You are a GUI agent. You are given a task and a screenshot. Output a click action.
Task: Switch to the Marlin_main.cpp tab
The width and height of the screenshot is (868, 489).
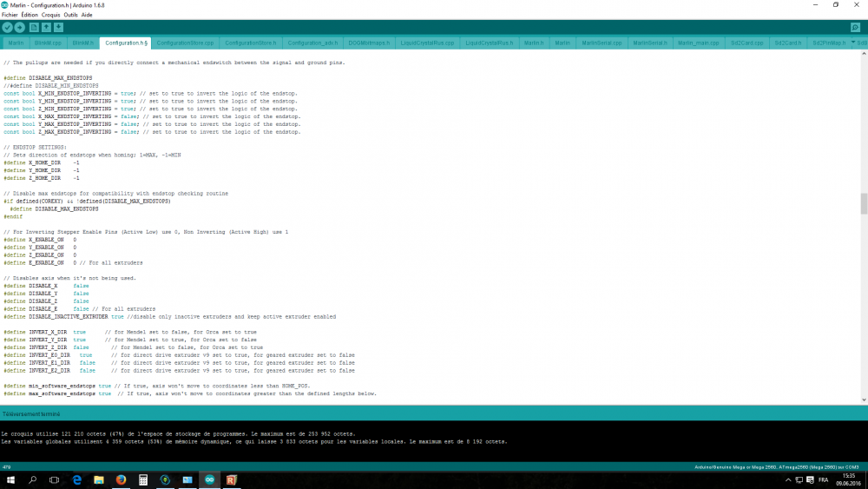tap(698, 43)
